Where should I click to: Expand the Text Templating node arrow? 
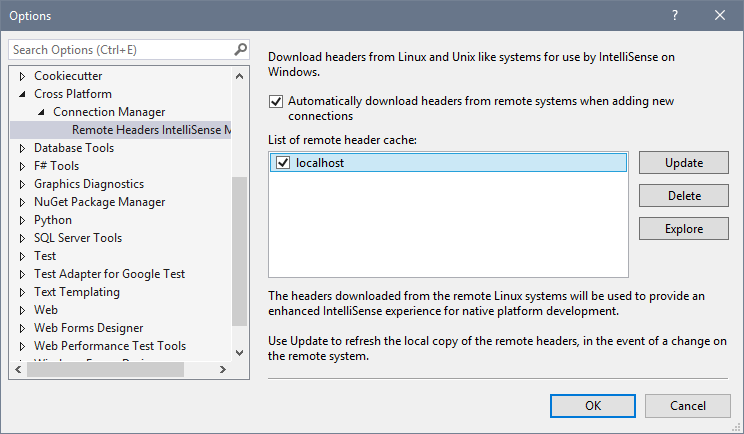tap(22, 292)
